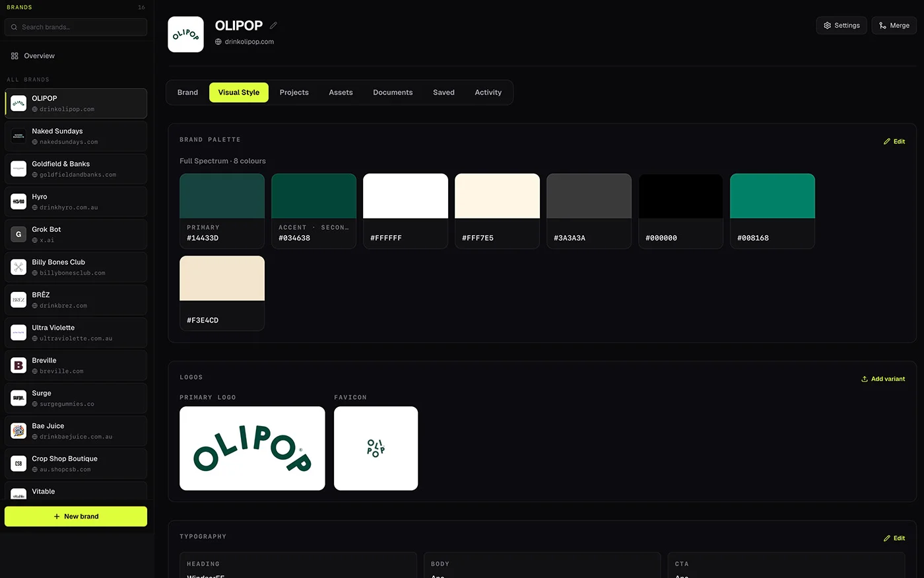This screenshot has width=924, height=578.
Task: Click the pencil icon beside the OLIPOP title
Action: pos(273,26)
